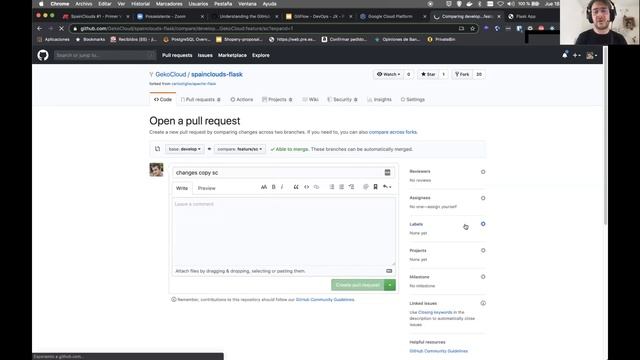
Task: Click the icon inside the title field
Action: coord(387,173)
